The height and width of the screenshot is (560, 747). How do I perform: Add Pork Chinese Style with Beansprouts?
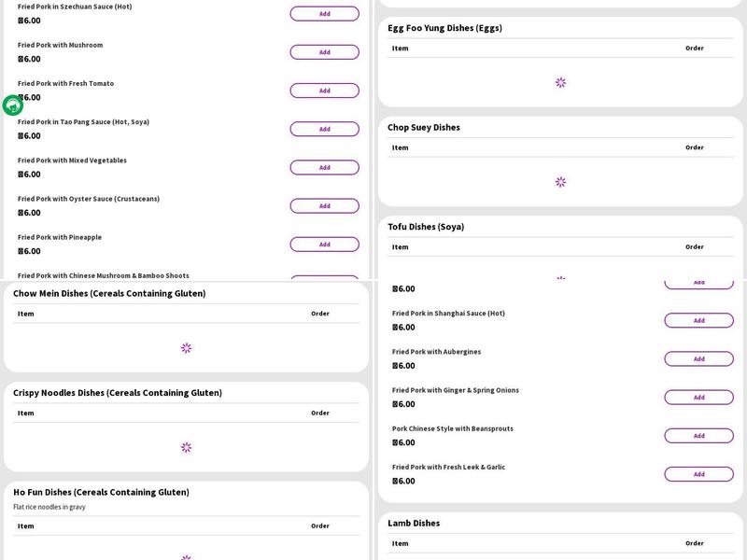(698, 436)
